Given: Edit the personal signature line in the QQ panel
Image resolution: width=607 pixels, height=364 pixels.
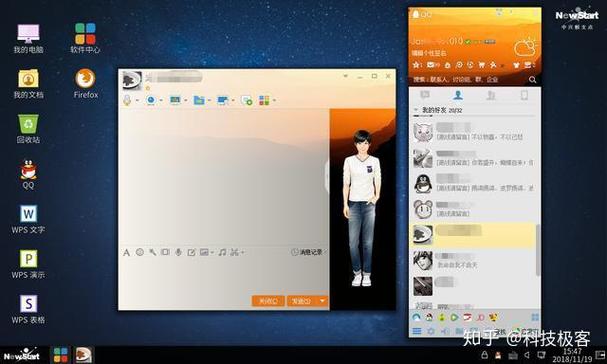Looking at the screenshot, I should point(429,53).
